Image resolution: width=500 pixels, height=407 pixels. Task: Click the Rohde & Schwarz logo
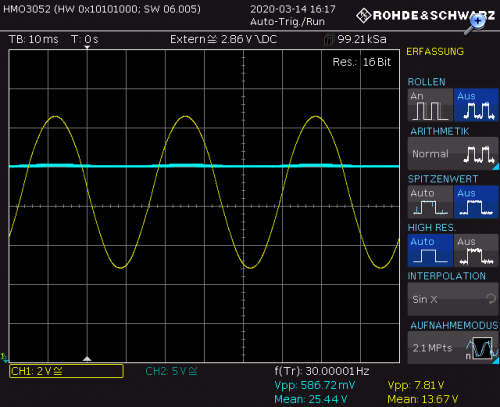425,15
